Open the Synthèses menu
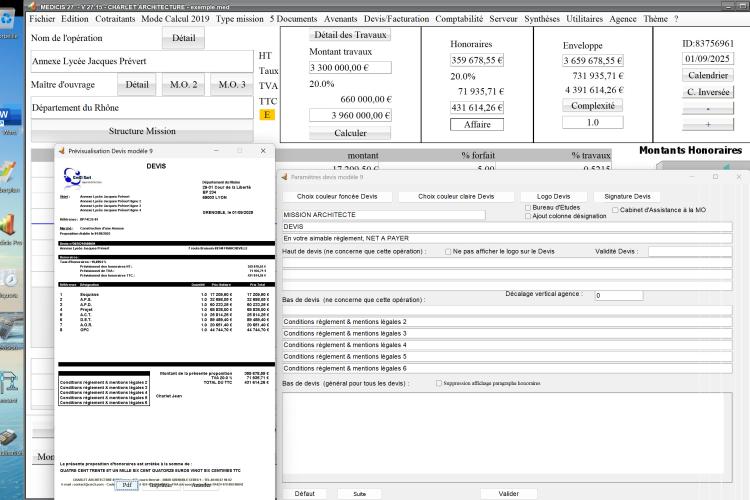This screenshot has width=750, height=500. 542,19
